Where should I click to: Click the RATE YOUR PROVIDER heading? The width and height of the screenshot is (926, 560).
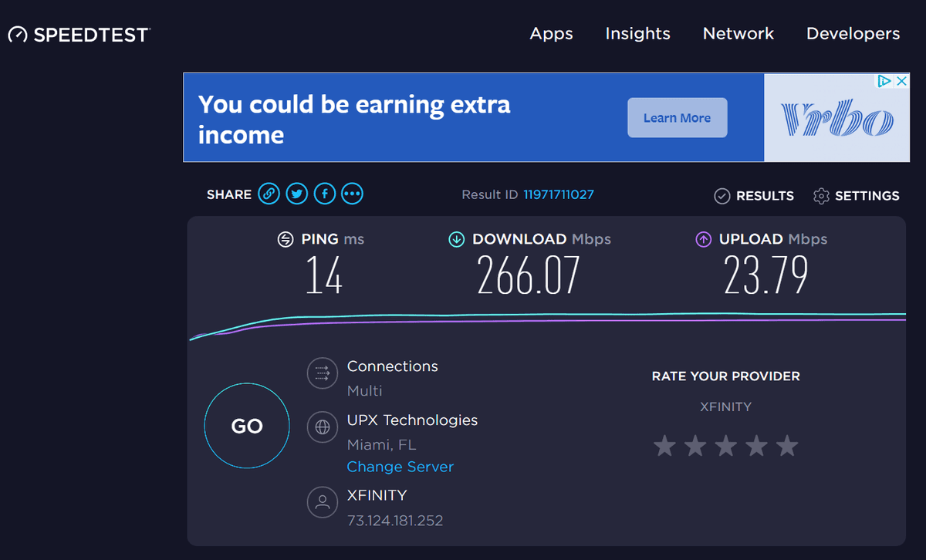(726, 376)
